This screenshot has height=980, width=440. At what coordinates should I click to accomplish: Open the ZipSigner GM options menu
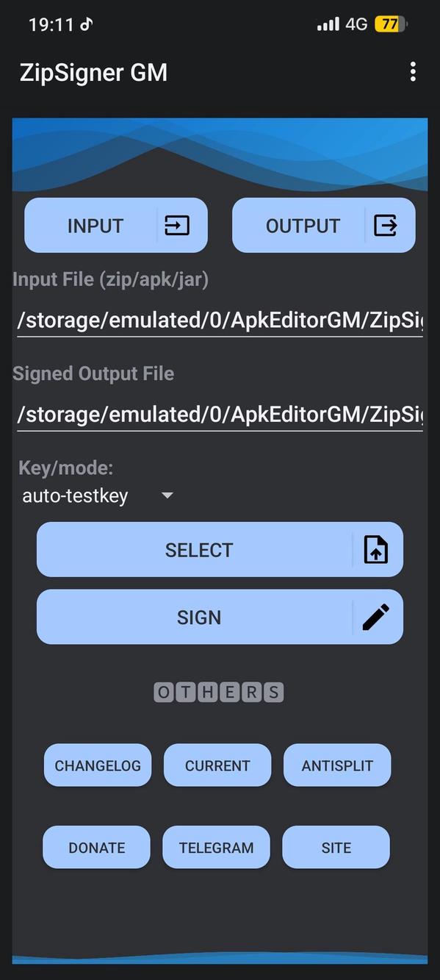point(413,71)
